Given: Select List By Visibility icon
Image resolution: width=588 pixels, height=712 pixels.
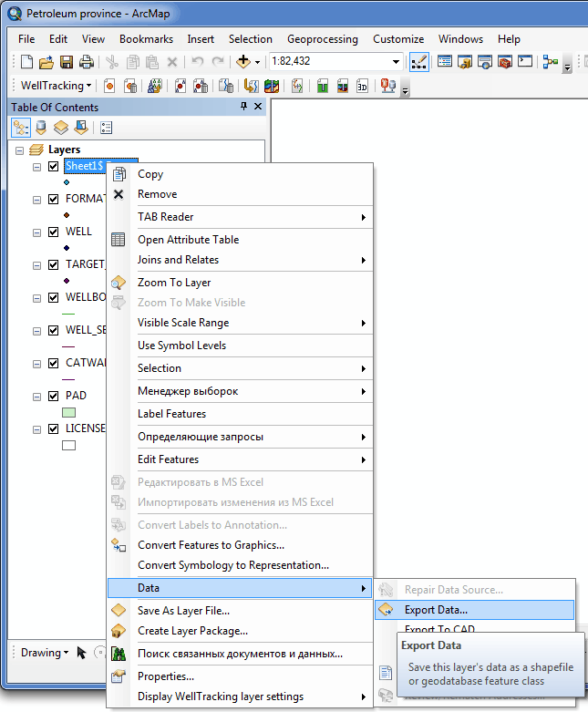Looking at the screenshot, I should (61, 128).
